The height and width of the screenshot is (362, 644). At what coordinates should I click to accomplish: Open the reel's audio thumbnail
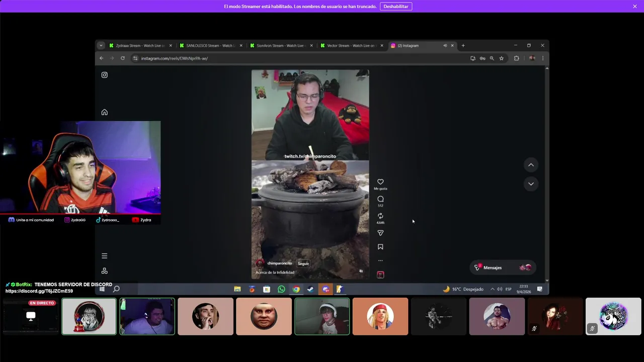click(x=380, y=275)
